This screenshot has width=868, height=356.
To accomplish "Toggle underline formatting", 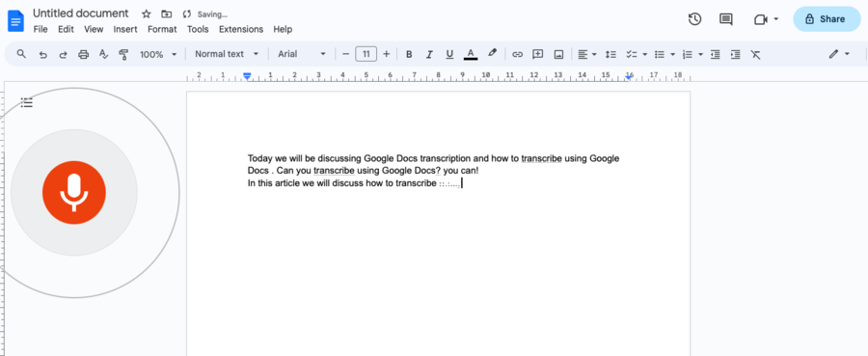I will click(x=449, y=54).
